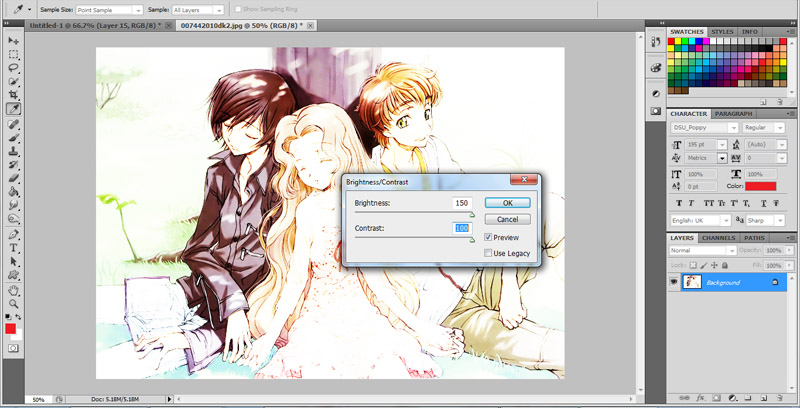Open the Normal blend mode dropdown
The height and width of the screenshot is (408, 800).
(703, 250)
